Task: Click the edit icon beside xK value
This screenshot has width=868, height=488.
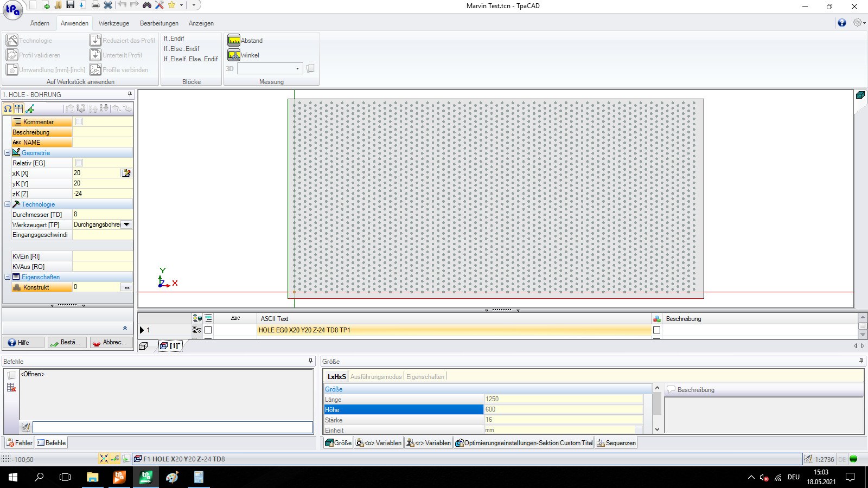Action: (x=126, y=173)
